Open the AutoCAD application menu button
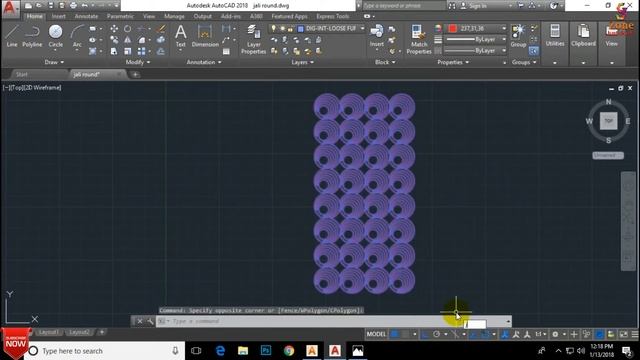Screen dimensions: 640x360 pos(10,8)
